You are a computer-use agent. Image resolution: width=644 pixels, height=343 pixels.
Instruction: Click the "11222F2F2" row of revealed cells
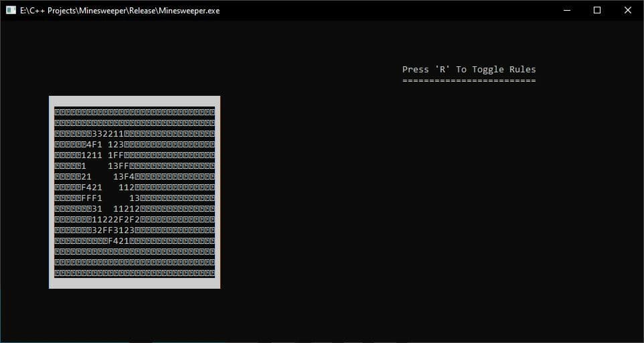[x=116, y=219]
